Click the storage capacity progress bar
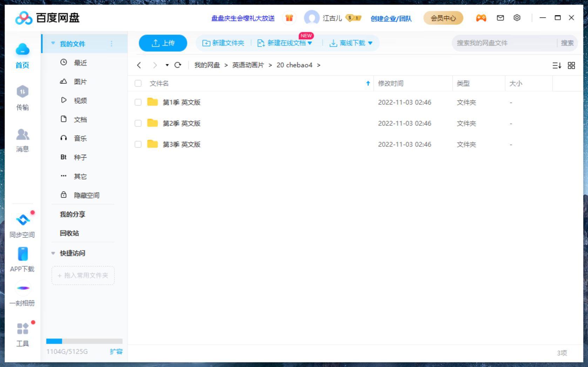This screenshot has height=367, width=588. (x=84, y=341)
